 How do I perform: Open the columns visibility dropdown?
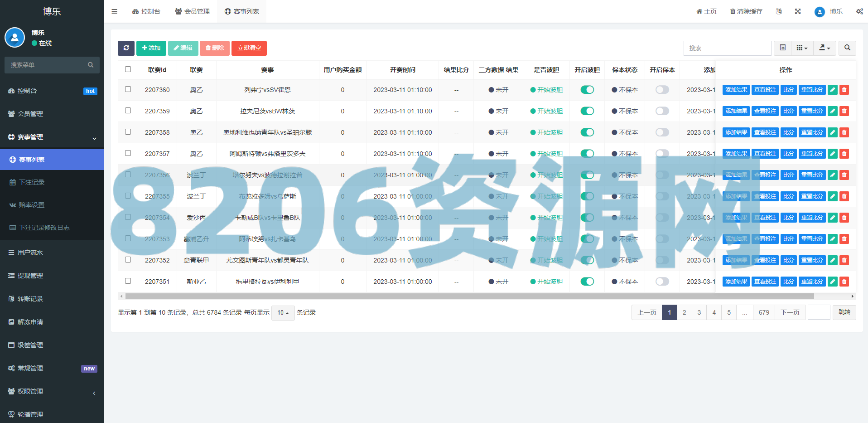pyautogui.click(x=802, y=48)
